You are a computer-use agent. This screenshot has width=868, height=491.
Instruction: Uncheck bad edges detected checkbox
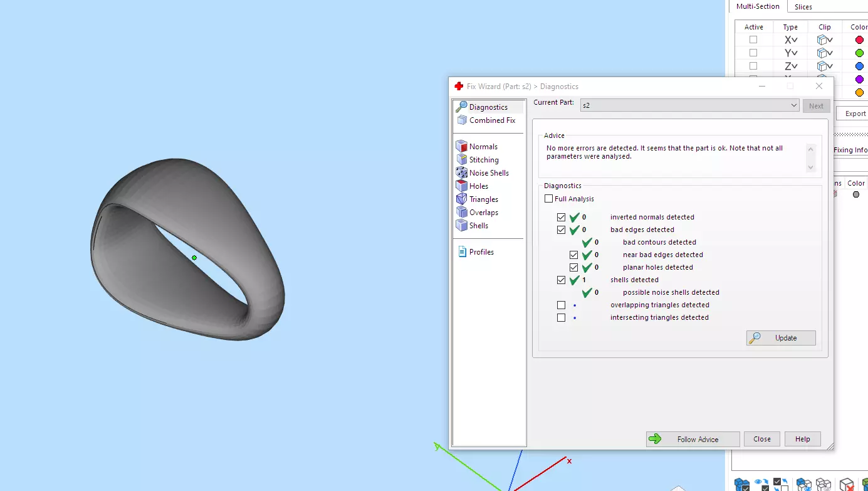561,230
